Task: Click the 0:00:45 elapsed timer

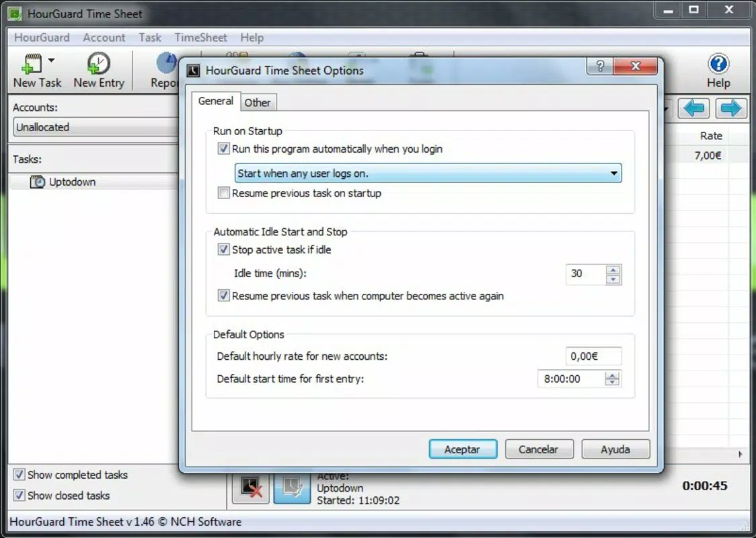Action: pyautogui.click(x=704, y=486)
